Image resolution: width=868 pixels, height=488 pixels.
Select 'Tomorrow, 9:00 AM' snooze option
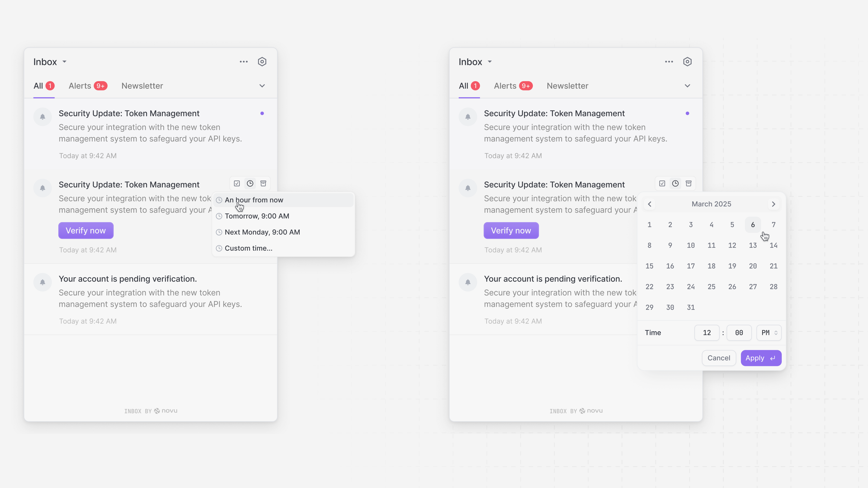[257, 216]
